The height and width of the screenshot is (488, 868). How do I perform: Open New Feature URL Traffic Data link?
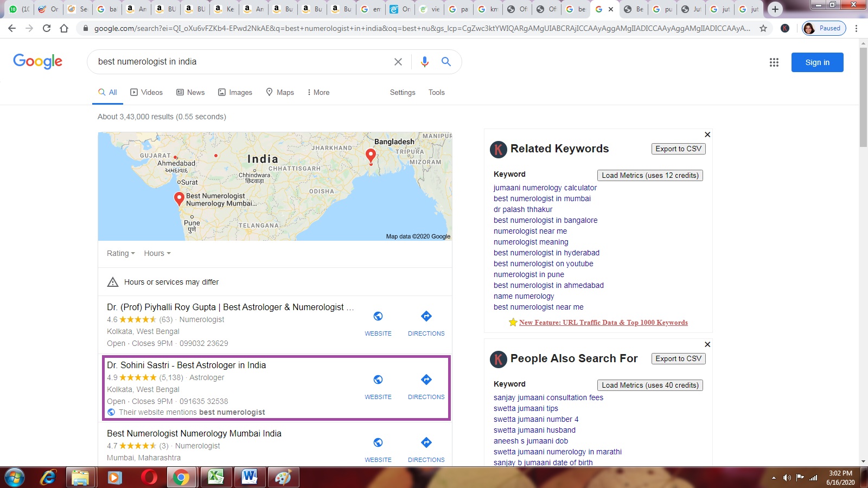click(x=603, y=323)
